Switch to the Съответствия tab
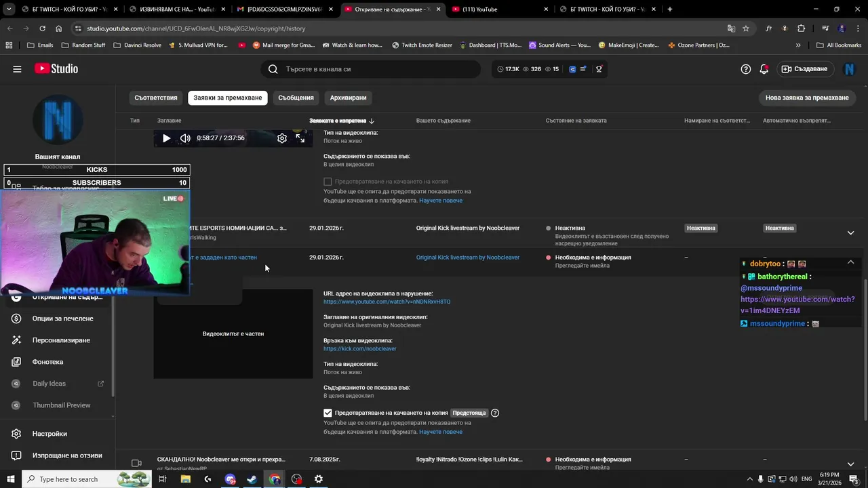This screenshot has width=868, height=488. pos(156,98)
